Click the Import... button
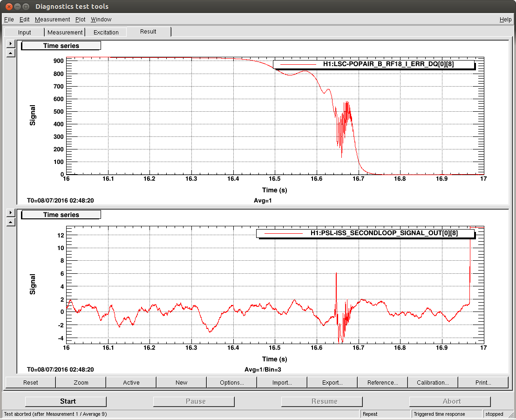This screenshot has width=516, height=420. [282, 382]
